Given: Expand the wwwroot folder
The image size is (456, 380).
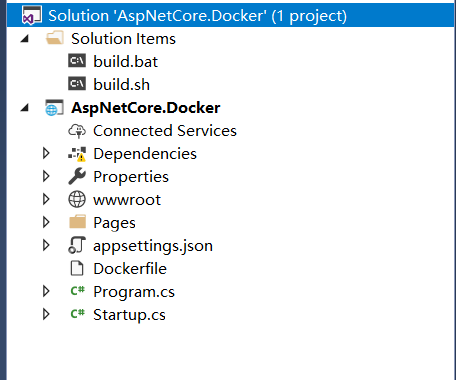Looking at the screenshot, I should [x=46, y=199].
